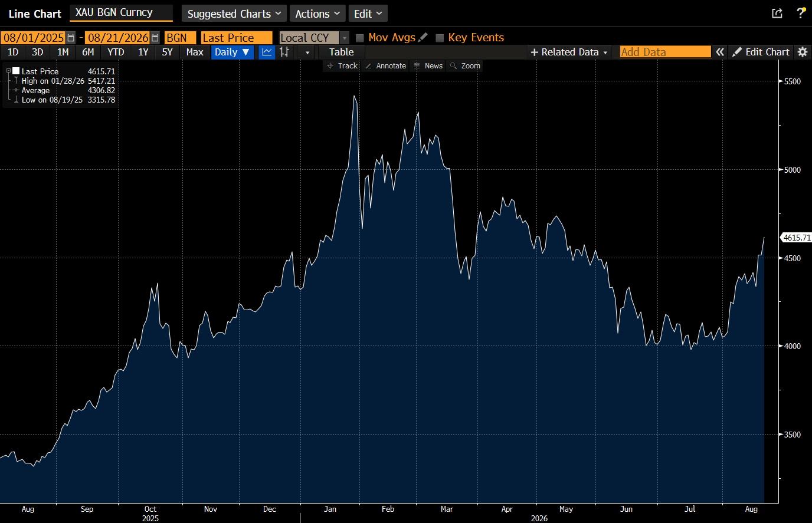The height and width of the screenshot is (523, 812).
Task: Collapse the Last Price legend tree
Action: (8, 71)
